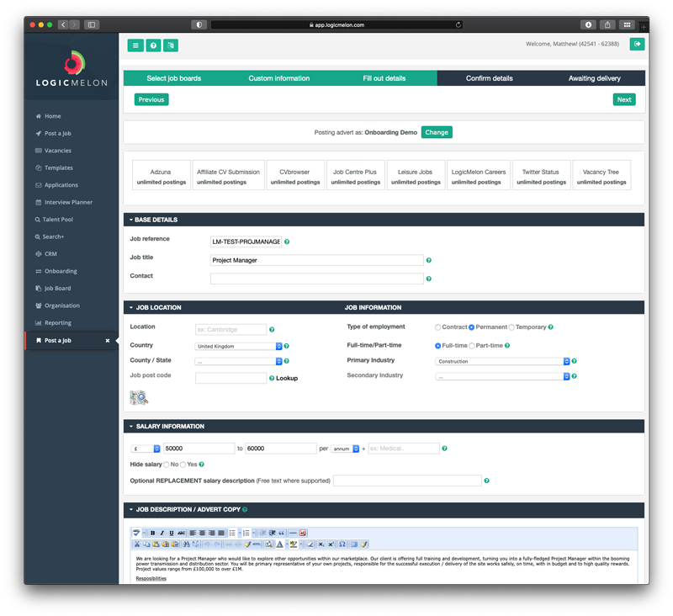Select Temporary type of employment
Screen dimensions: 673x616
tap(511, 327)
